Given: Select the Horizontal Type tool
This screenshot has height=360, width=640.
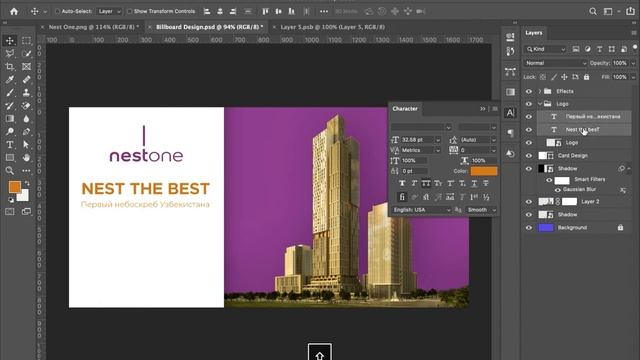Looking at the screenshot, I should click(x=10, y=145).
